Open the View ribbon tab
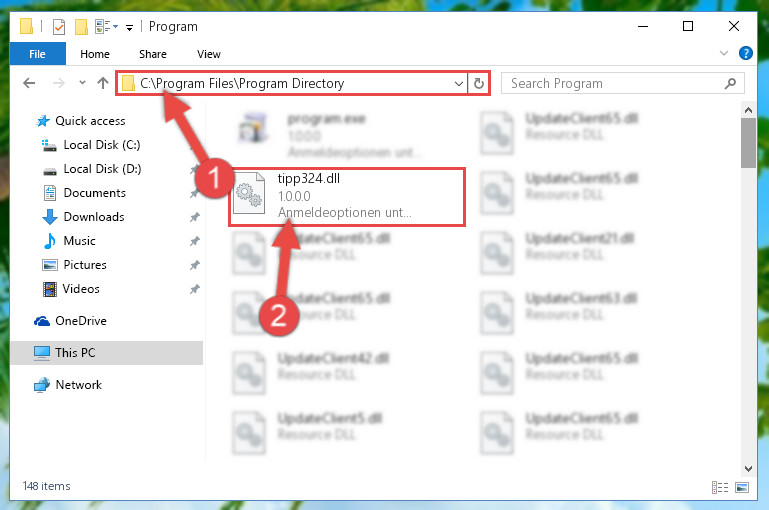Image resolution: width=769 pixels, height=510 pixels. click(208, 54)
